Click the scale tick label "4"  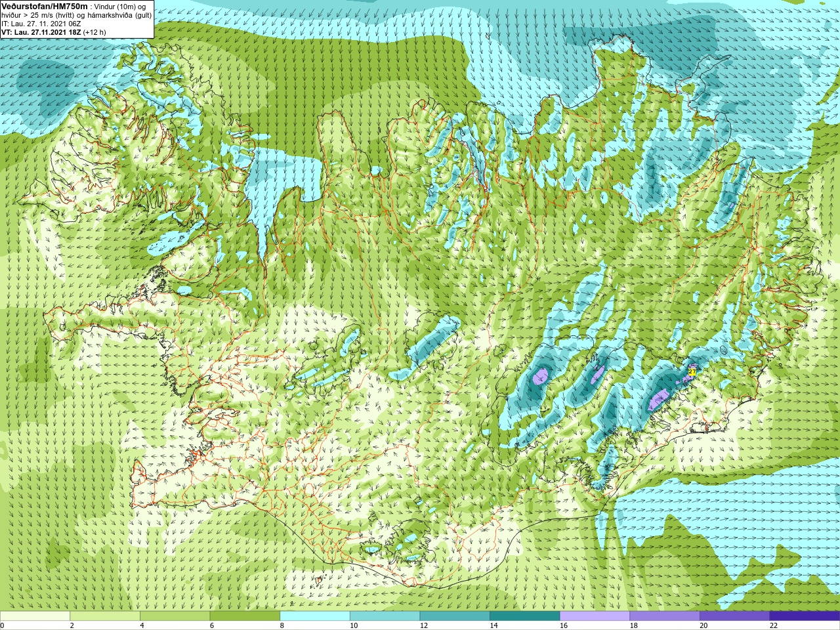tap(142, 625)
